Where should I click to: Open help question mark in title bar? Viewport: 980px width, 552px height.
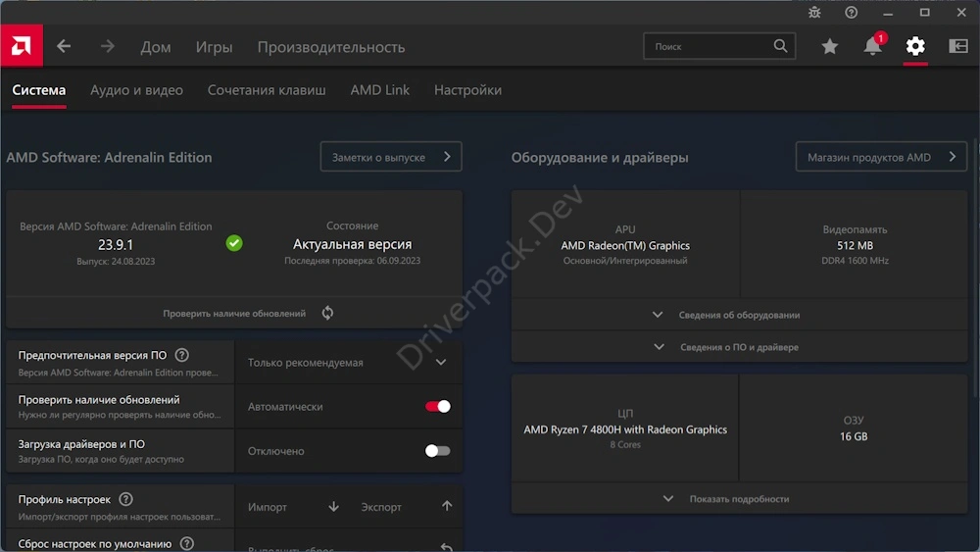(x=852, y=13)
